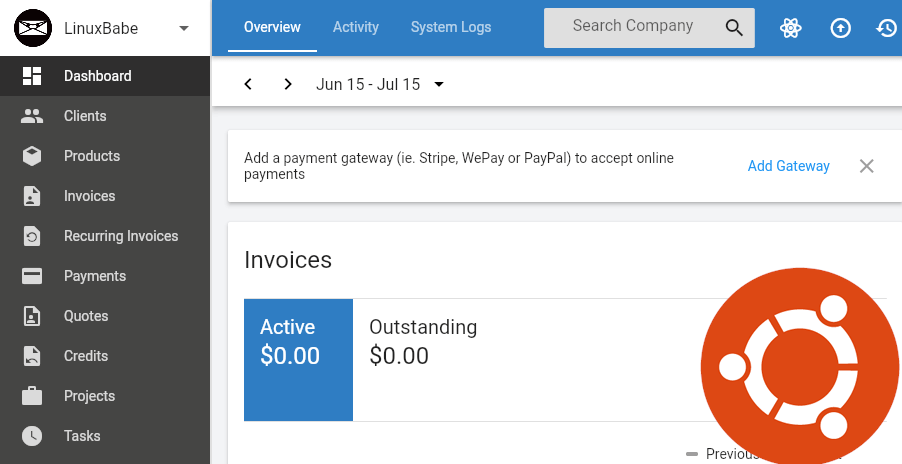Click the Products box icon

click(x=32, y=156)
